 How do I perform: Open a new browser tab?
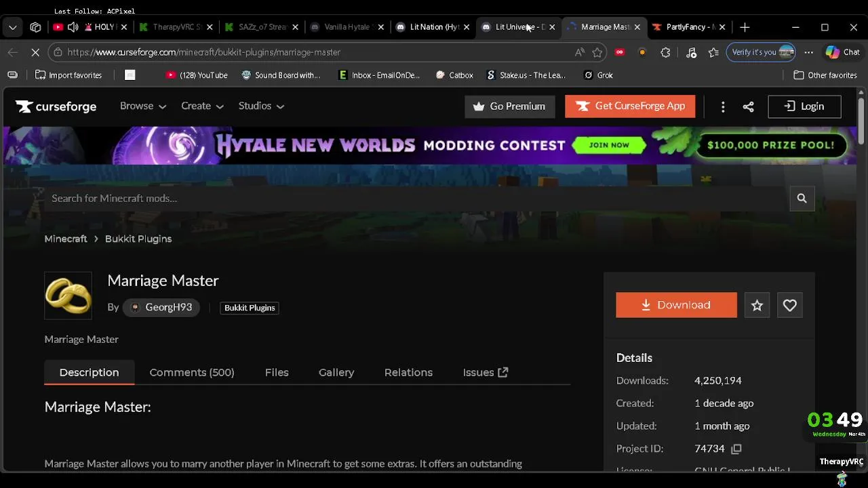tap(745, 27)
